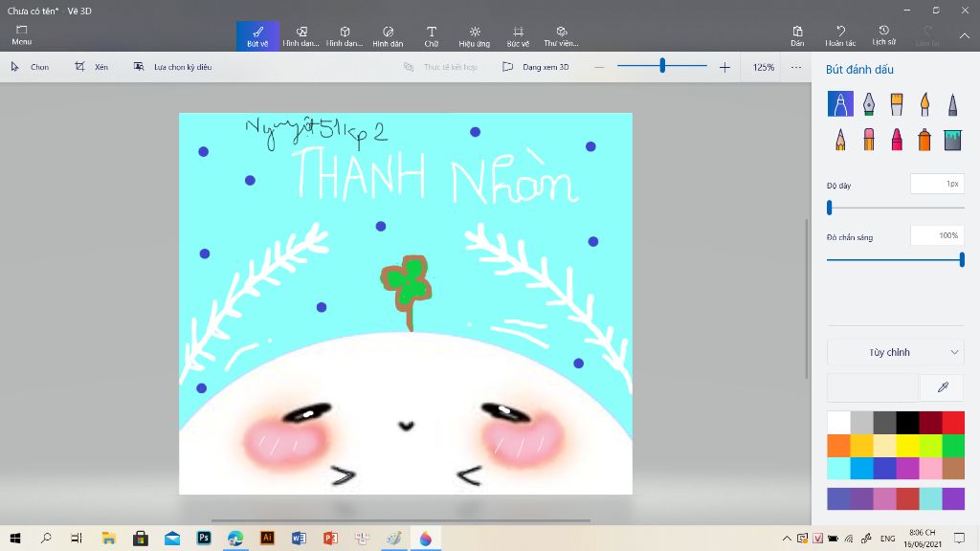The image size is (980, 551).
Task: Click Hoàn tác undo
Action: 840,35
